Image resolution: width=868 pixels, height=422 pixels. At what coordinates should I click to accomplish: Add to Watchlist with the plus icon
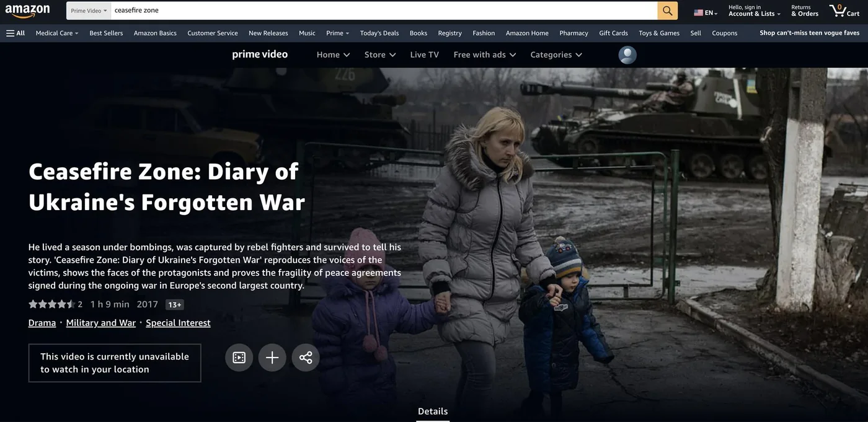click(x=272, y=358)
